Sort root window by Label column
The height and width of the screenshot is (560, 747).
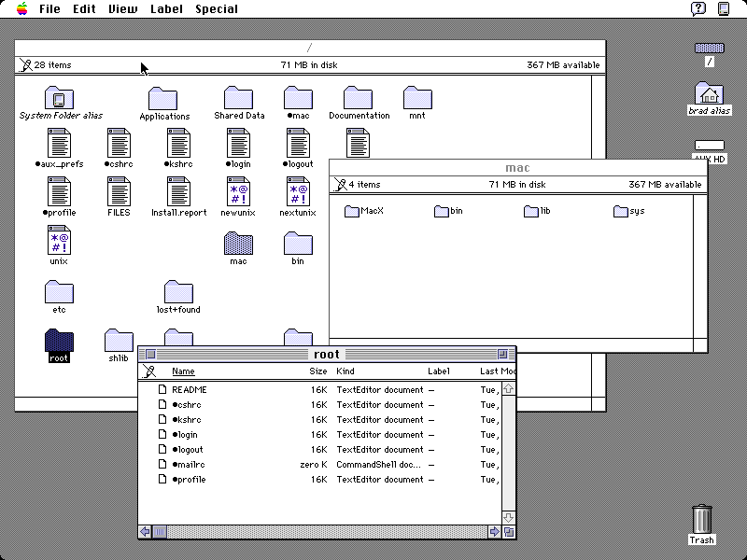click(x=438, y=371)
